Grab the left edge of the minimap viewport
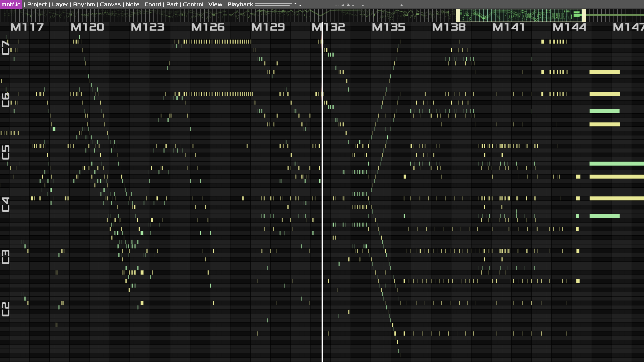This screenshot has width=644, height=362. coord(458,15)
